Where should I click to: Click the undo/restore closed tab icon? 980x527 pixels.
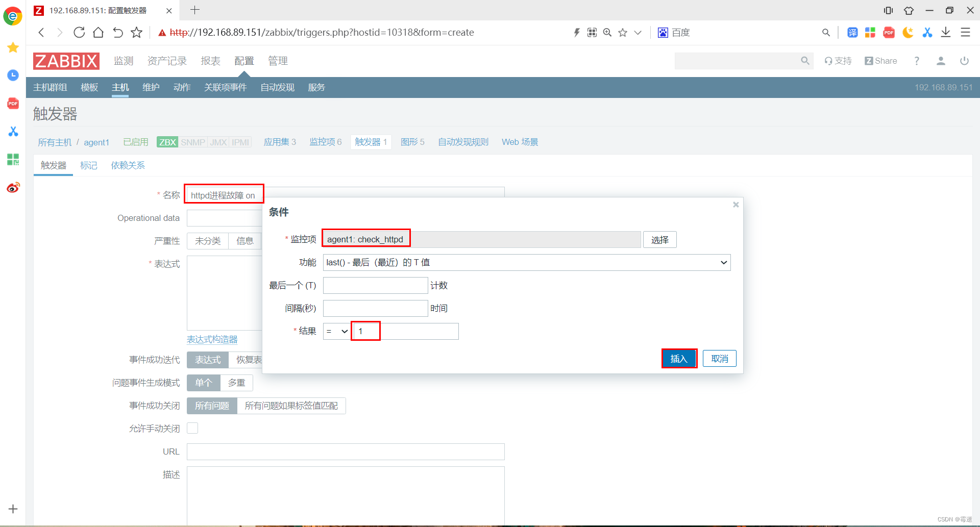117,33
